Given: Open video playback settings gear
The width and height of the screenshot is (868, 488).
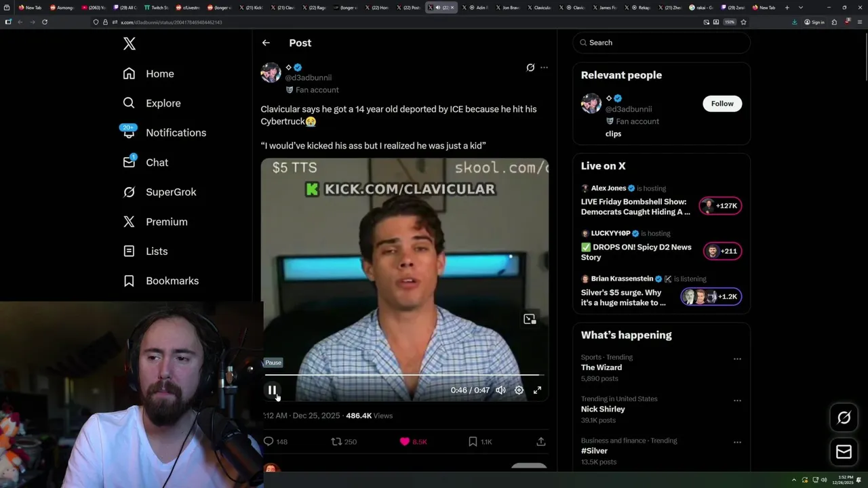Looking at the screenshot, I should pyautogui.click(x=519, y=390).
